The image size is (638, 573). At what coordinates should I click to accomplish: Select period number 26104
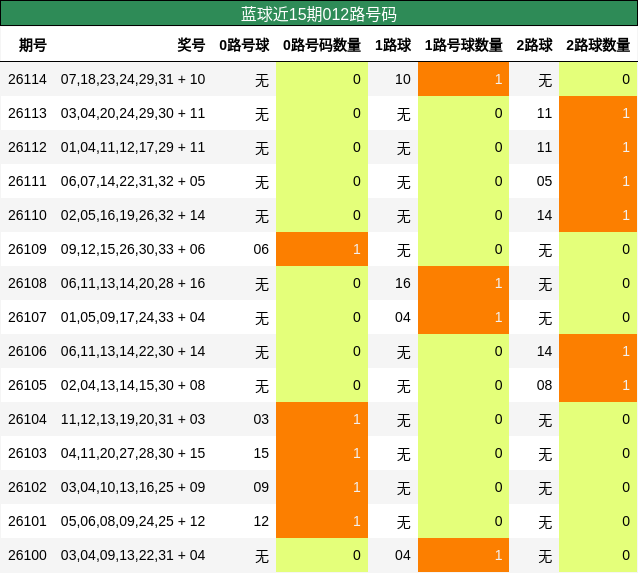tap(27, 419)
